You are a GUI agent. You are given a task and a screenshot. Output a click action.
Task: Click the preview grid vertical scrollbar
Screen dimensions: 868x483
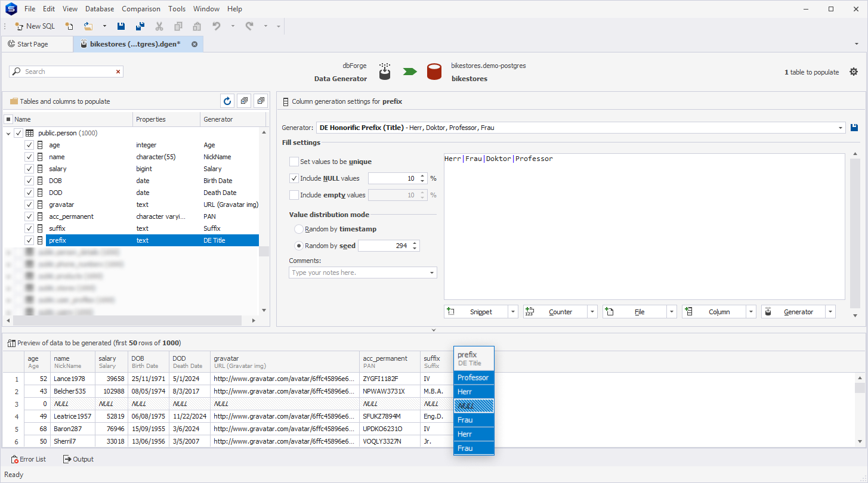click(860, 388)
